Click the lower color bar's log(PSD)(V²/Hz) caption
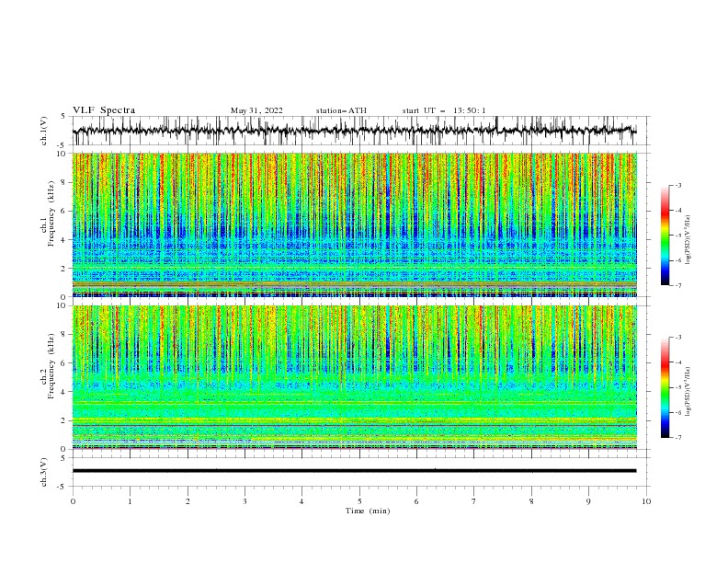The image size is (728, 563). tap(688, 391)
